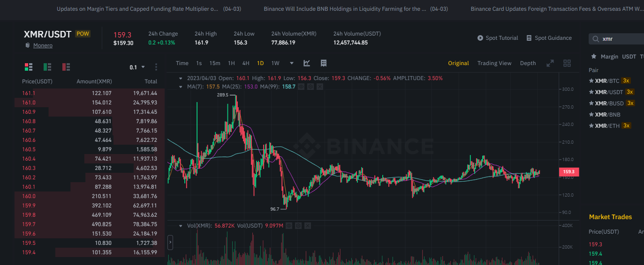Image resolution: width=644 pixels, height=265 pixels.
Task: Switch to Trading View chart tab
Action: point(494,63)
